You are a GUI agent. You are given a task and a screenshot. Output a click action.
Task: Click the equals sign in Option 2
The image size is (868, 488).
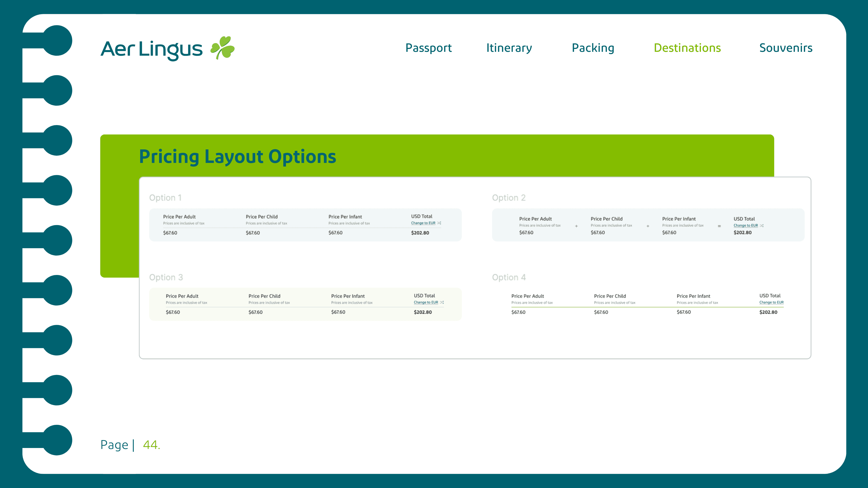click(x=719, y=226)
